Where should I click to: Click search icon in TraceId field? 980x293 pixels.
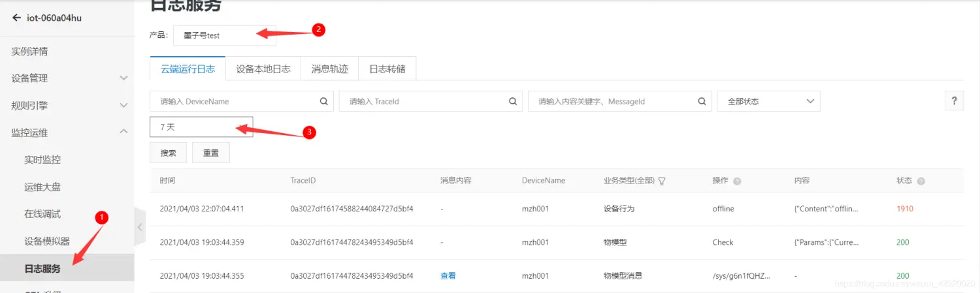[513, 101]
